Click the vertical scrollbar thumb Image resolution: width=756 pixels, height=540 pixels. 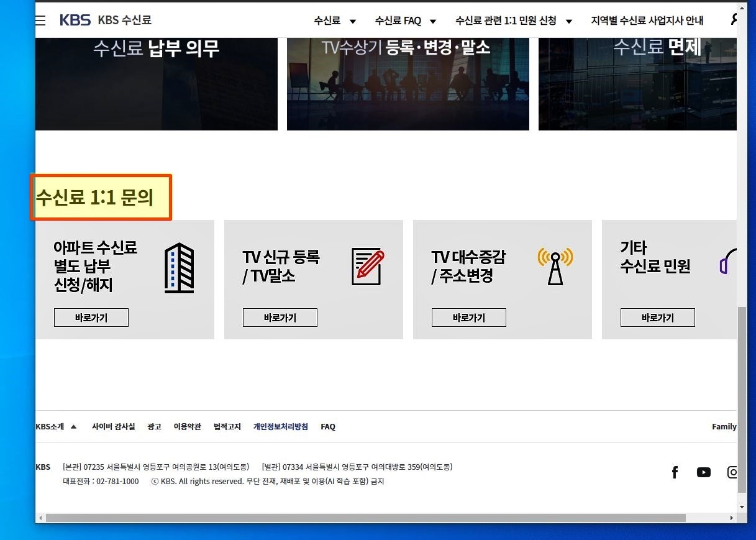click(742, 400)
